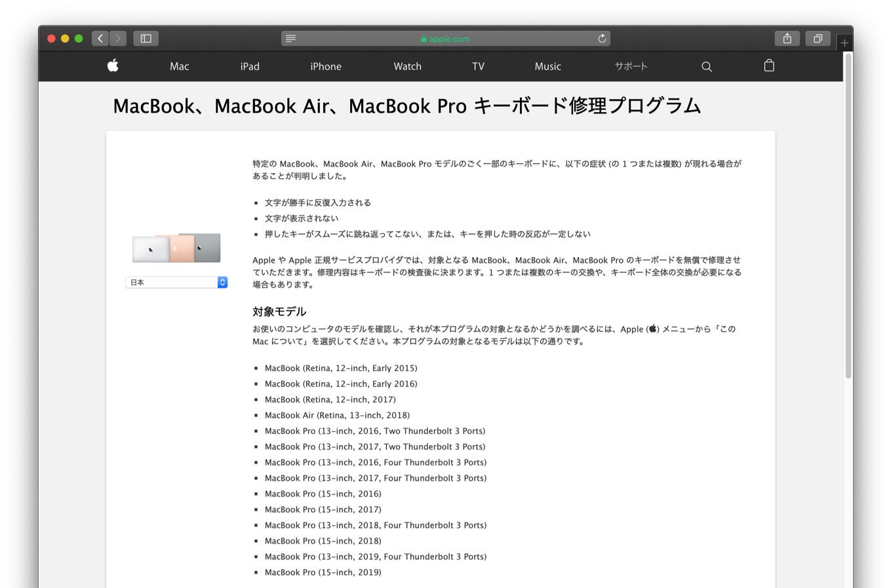The width and height of the screenshot is (891, 588).
Task: Click the MacBook product image
Action: pyautogui.click(x=176, y=248)
